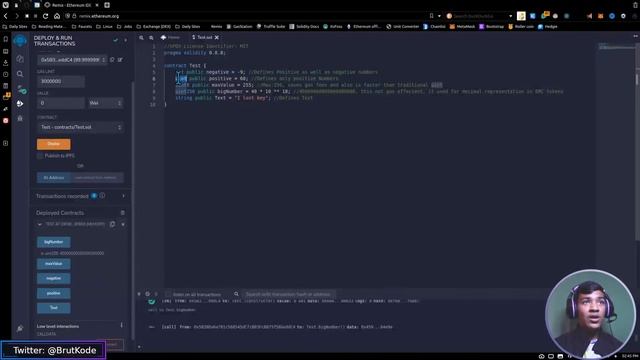
Task: Switch to the Home tab in editor
Action: [x=170, y=37]
